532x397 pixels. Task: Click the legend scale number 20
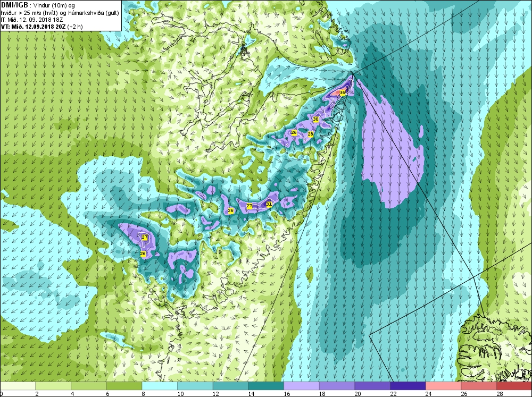[x=358, y=394]
